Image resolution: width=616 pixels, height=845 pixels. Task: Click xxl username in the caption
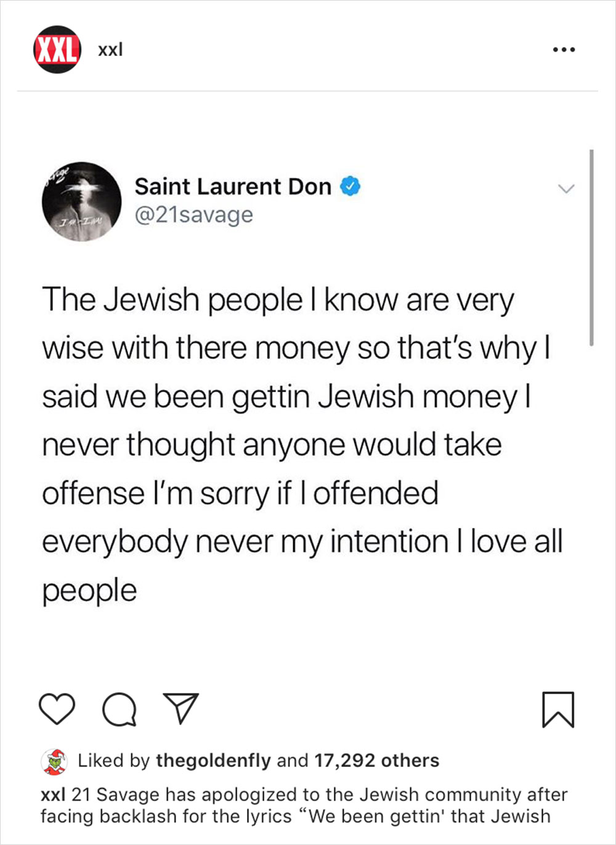point(53,794)
